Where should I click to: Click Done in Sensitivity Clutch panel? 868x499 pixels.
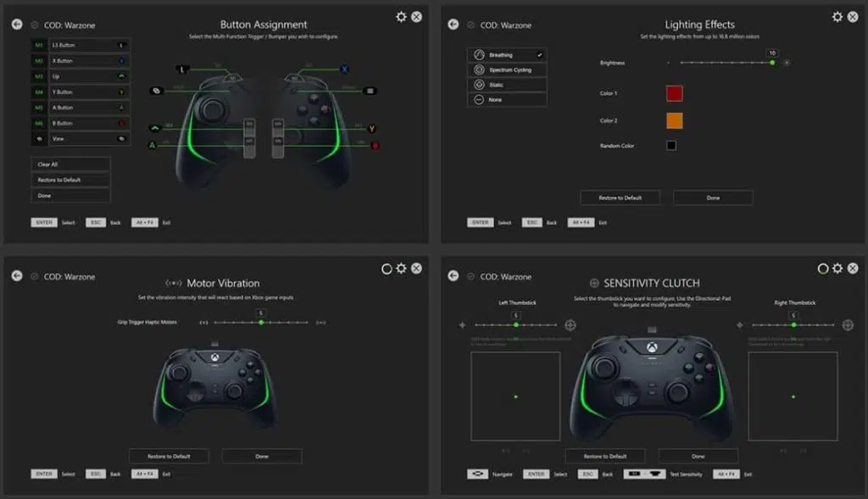point(698,457)
